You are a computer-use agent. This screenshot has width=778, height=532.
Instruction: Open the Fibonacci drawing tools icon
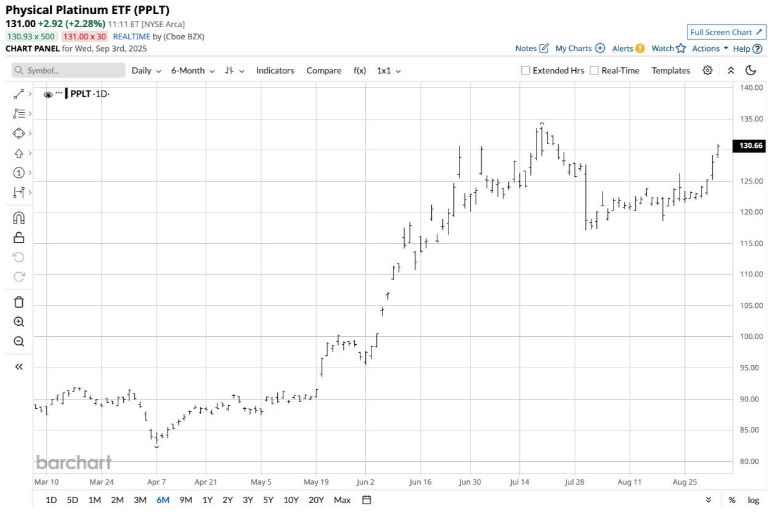coord(18,113)
